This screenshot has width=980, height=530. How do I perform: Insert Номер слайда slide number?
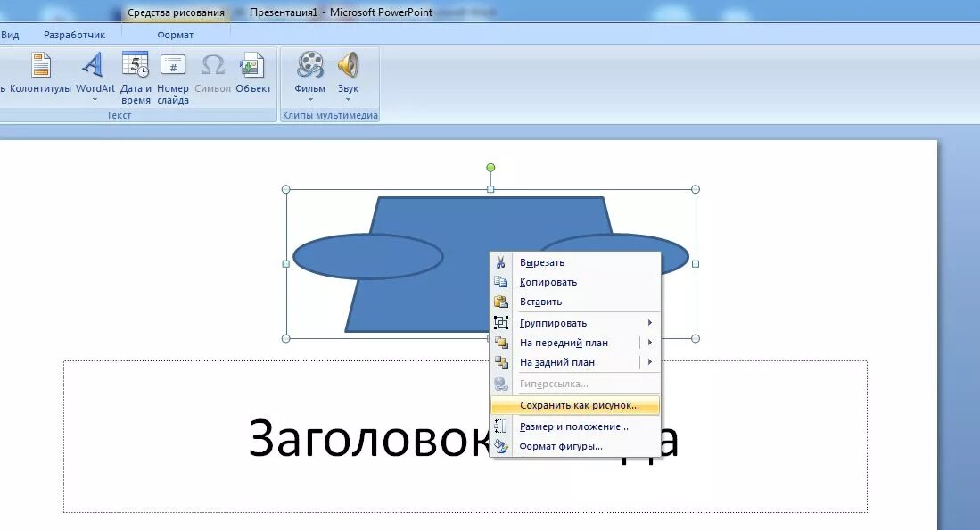pyautogui.click(x=173, y=78)
